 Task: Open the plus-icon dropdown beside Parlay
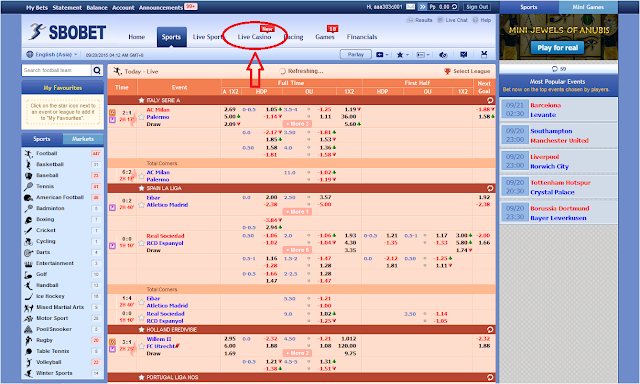(382, 55)
